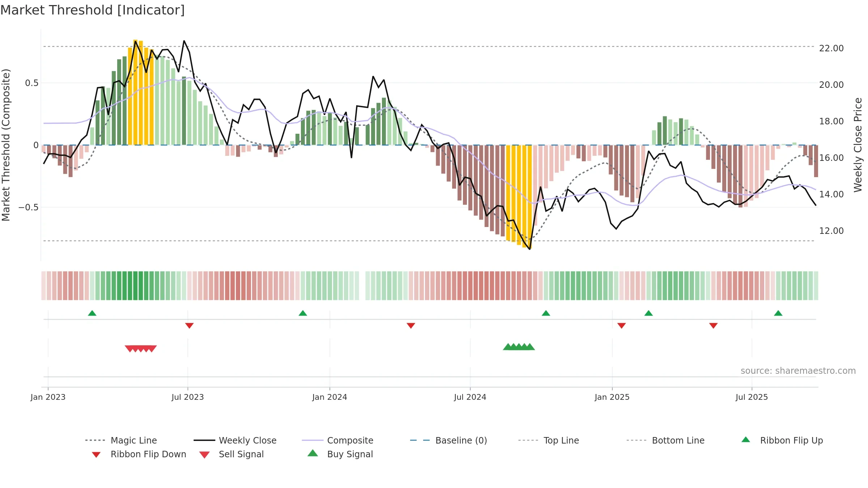Toggle Ribbon Flip Up legend entry
Viewport: 868px width, 488px height.
pyautogui.click(x=782, y=440)
